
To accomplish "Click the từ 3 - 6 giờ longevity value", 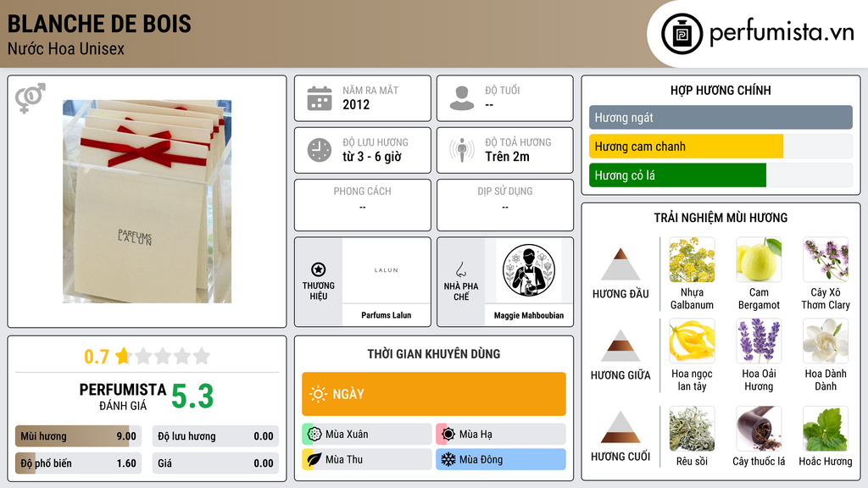I will pos(372,157).
